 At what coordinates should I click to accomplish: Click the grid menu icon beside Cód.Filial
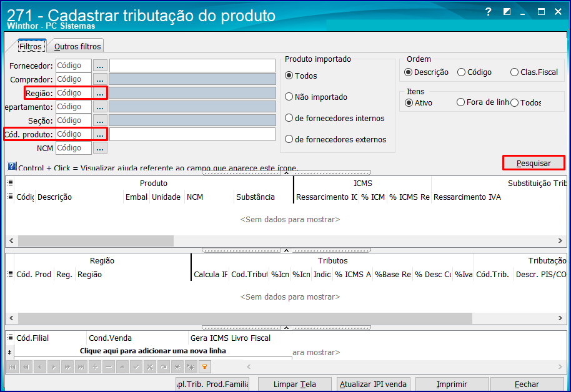10,338
